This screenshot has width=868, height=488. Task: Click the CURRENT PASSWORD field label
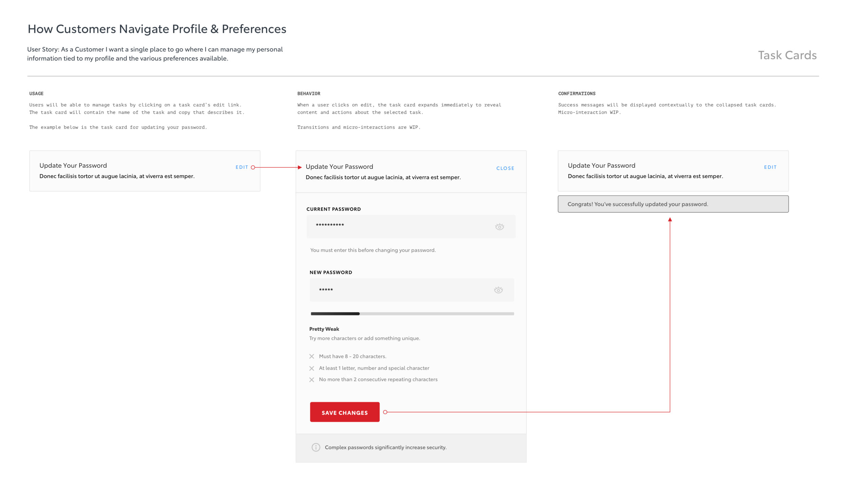pos(334,209)
